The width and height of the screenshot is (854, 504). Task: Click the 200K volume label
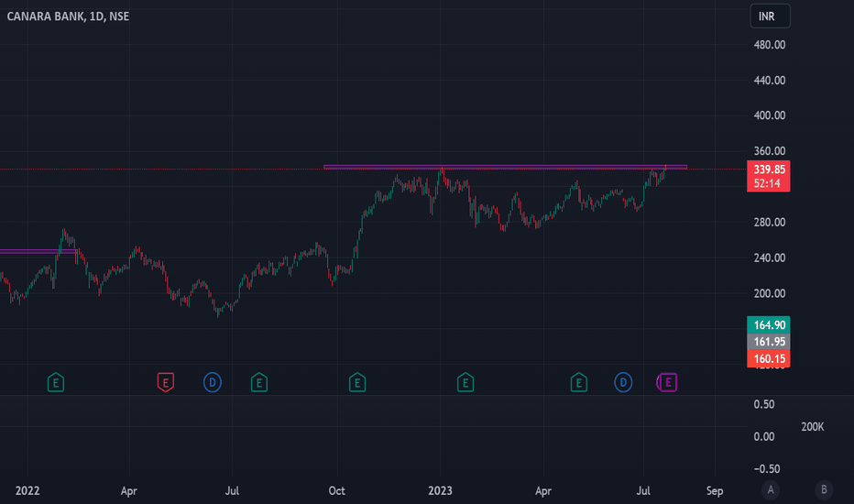pos(812,427)
